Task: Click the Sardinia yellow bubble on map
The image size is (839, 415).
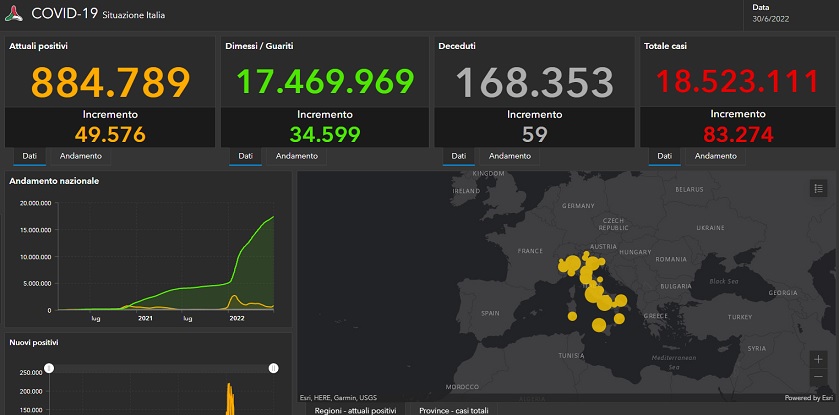Action: [572, 316]
